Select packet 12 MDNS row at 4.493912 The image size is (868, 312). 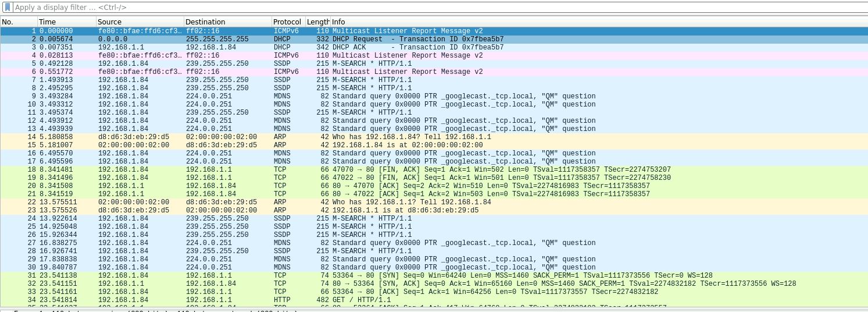[434, 120]
